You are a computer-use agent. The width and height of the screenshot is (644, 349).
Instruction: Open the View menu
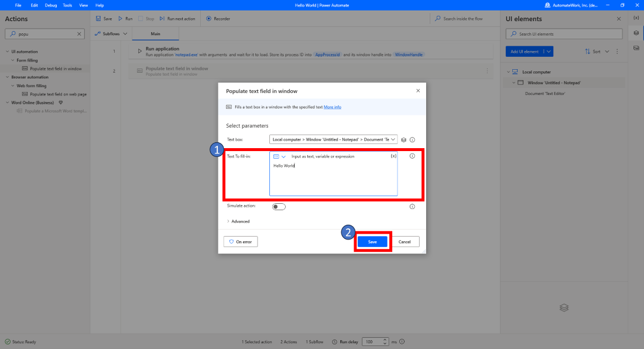tap(83, 5)
